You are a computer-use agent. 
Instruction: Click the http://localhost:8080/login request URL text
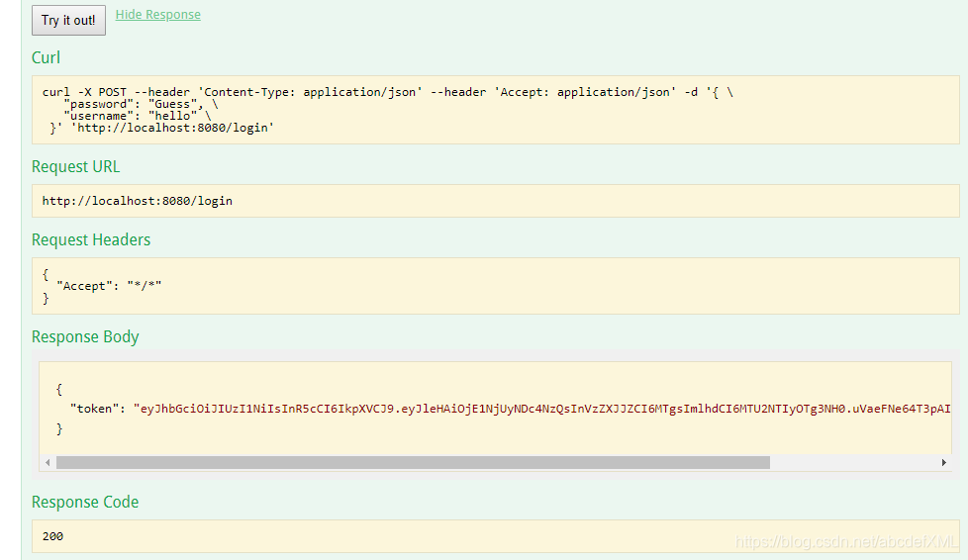point(137,201)
